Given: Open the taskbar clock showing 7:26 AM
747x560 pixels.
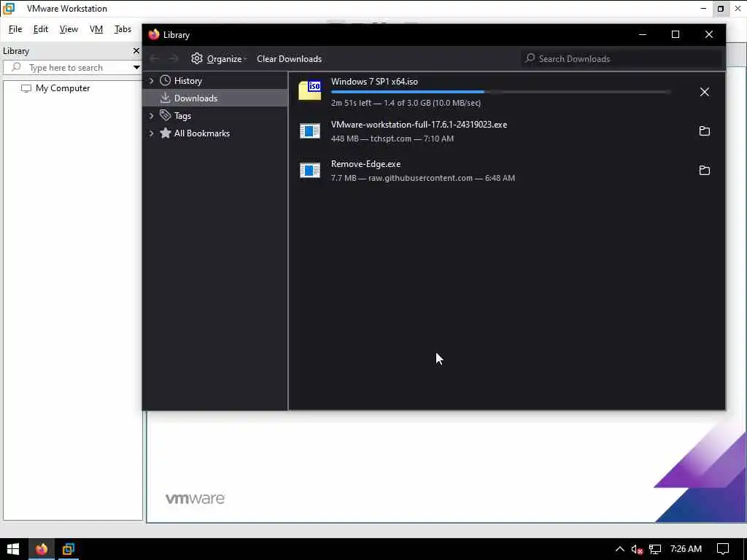Looking at the screenshot, I should point(686,549).
